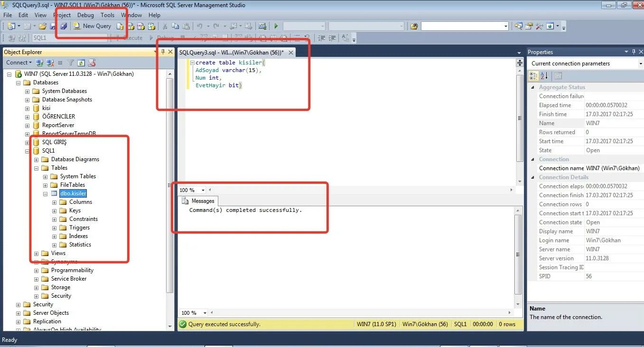Click the Redo arrow icon
Viewport: 644px width, 347px height.
216,26
